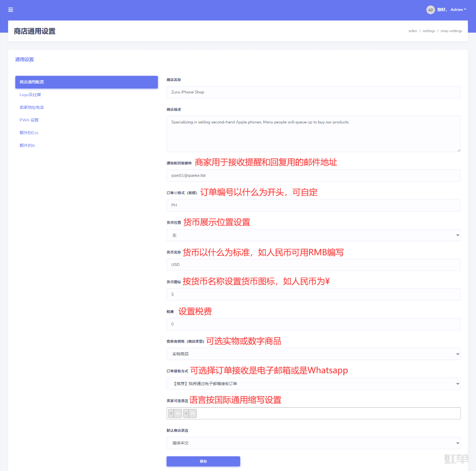Image resolution: width=476 pixels, height=471 pixels.
Task: Click the currency name field 'USD'
Action: pyautogui.click(x=313, y=265)
